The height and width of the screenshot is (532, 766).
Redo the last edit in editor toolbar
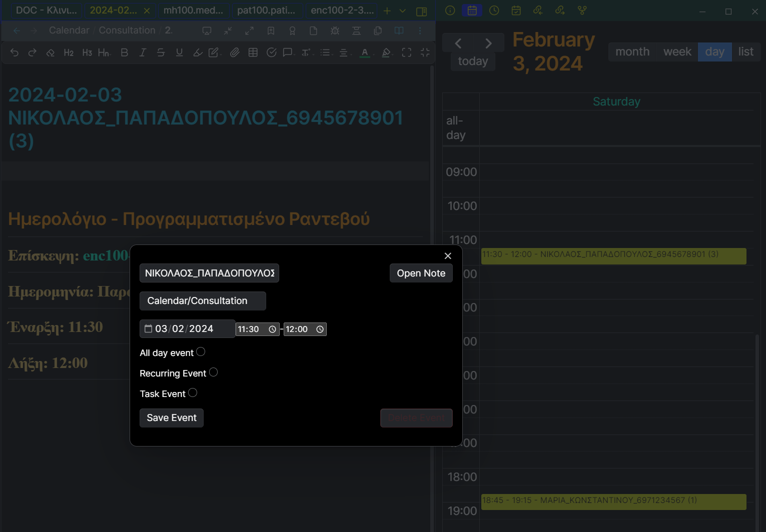click(x=32, y=52)
